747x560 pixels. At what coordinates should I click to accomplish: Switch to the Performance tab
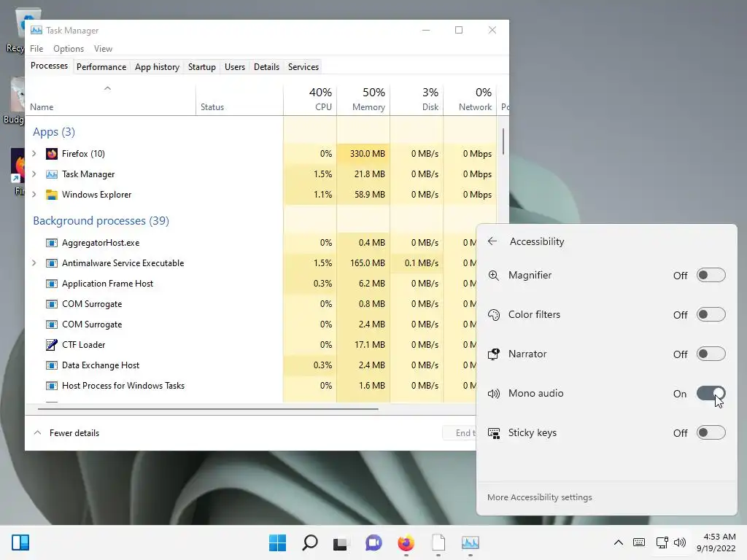click(x=101, y=67)
